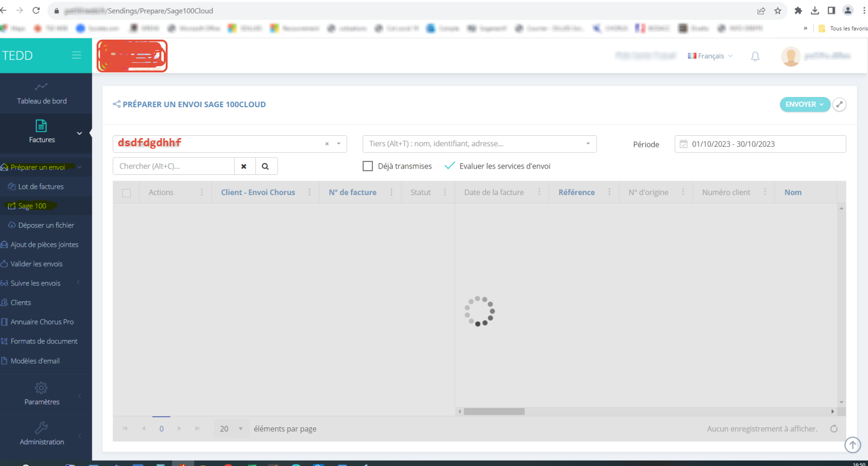868x466 pixels.
Task: Click the grid refresh icon
Action: tap(834, 429)
